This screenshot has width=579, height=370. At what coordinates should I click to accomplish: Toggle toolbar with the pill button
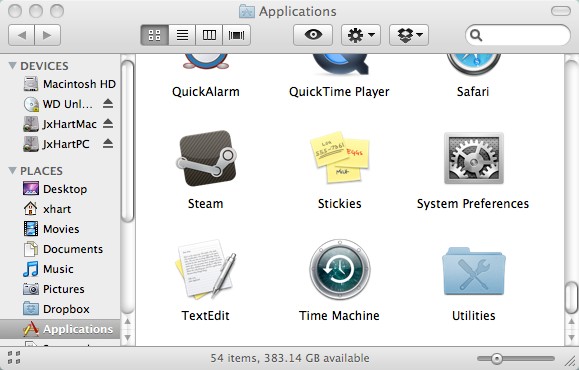561,11
